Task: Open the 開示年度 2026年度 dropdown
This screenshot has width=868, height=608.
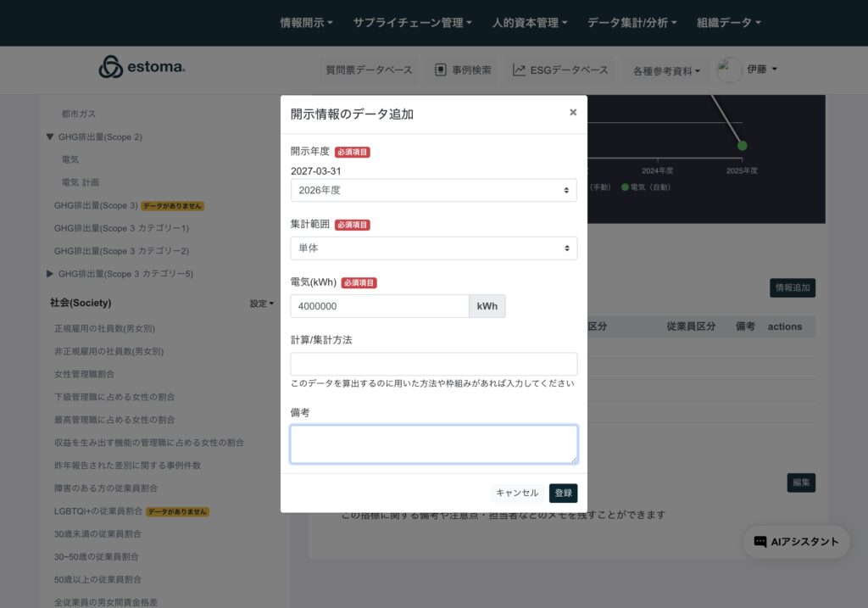Action: (x=433, y=190)
